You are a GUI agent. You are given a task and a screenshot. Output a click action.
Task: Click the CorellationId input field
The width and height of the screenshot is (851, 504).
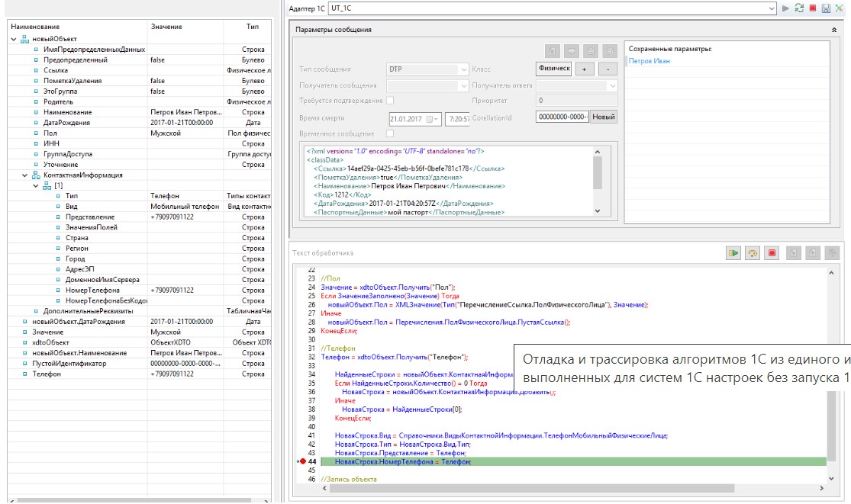click(x=562, y=117)
